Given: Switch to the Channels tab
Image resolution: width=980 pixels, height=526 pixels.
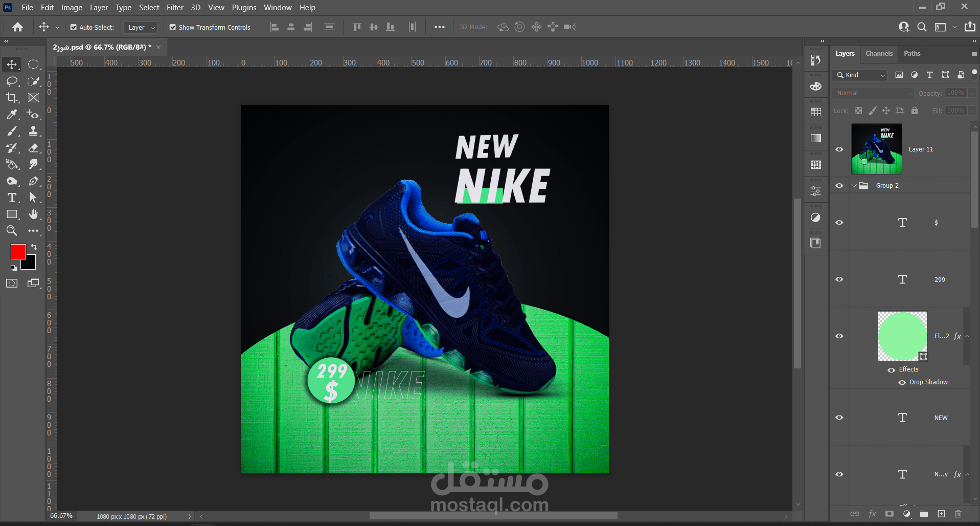Looking at the screenshot, I should 879,54.
